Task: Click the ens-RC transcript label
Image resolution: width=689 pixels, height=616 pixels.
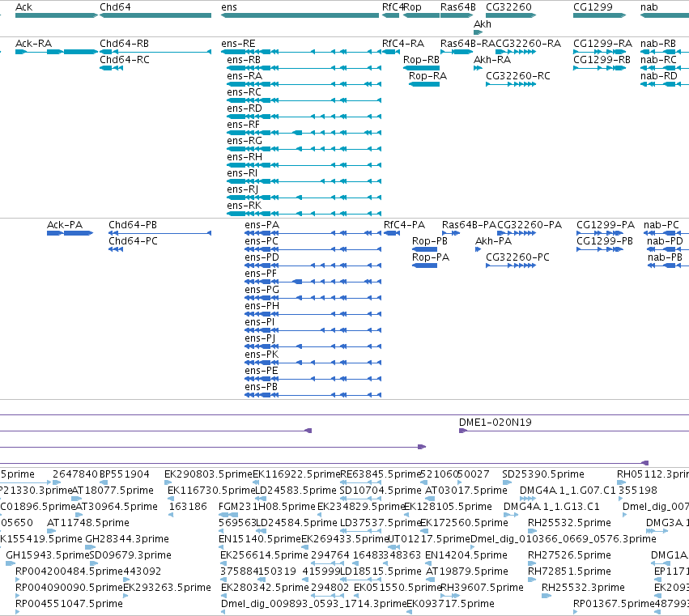Action: click(244, 92)
